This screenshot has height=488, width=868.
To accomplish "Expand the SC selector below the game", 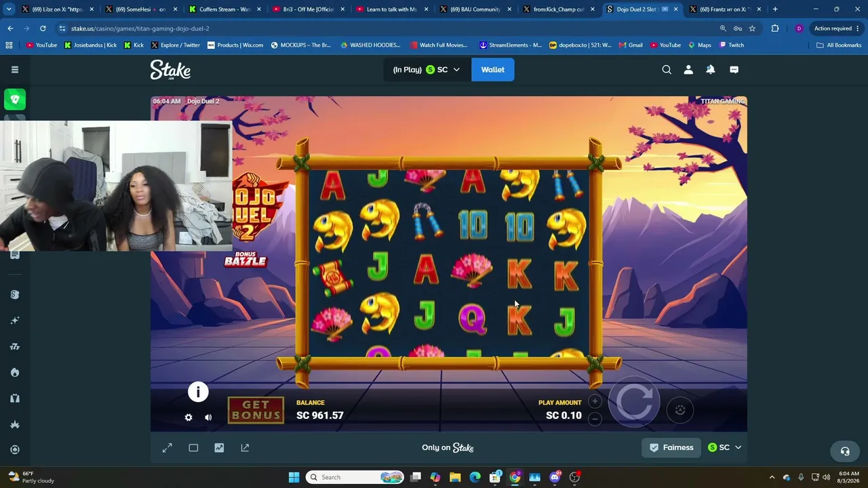I will [x=724, y=447].
